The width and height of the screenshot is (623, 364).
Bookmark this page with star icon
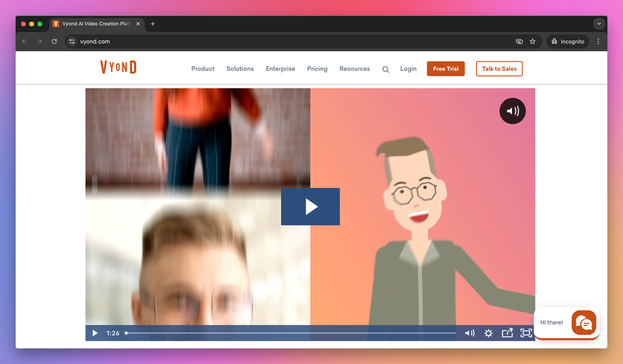pos(533,41)
